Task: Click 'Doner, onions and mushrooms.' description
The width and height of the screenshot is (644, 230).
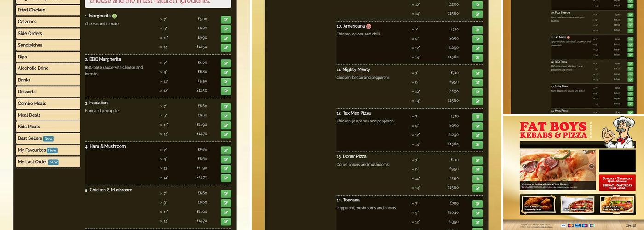Action: 363,165
